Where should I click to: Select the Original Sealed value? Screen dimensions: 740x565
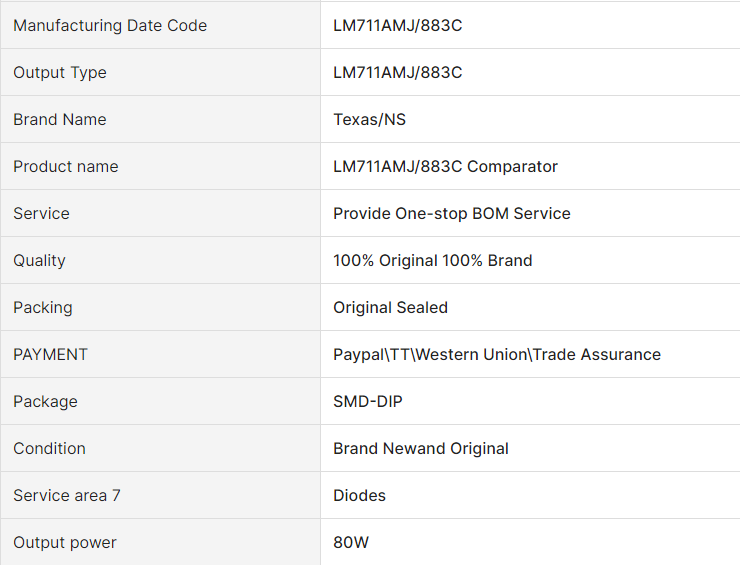(x=390, y=308)
